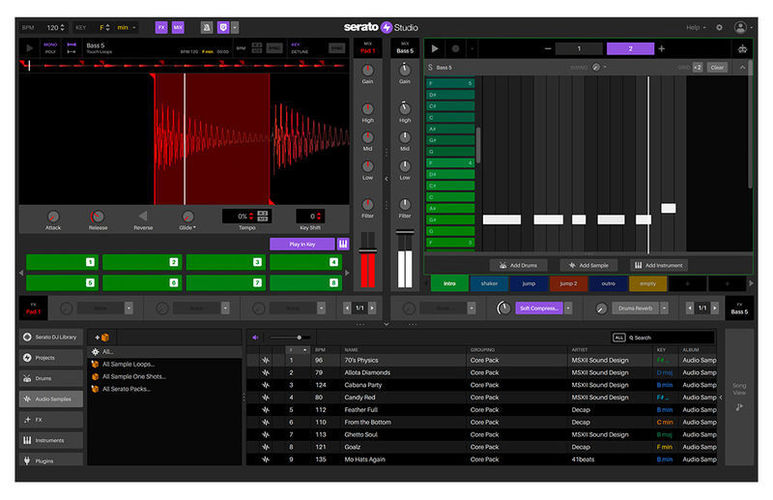773x500 pixels.
Task: Open dropdown next to the shield icon
Action: coord(235,28)
